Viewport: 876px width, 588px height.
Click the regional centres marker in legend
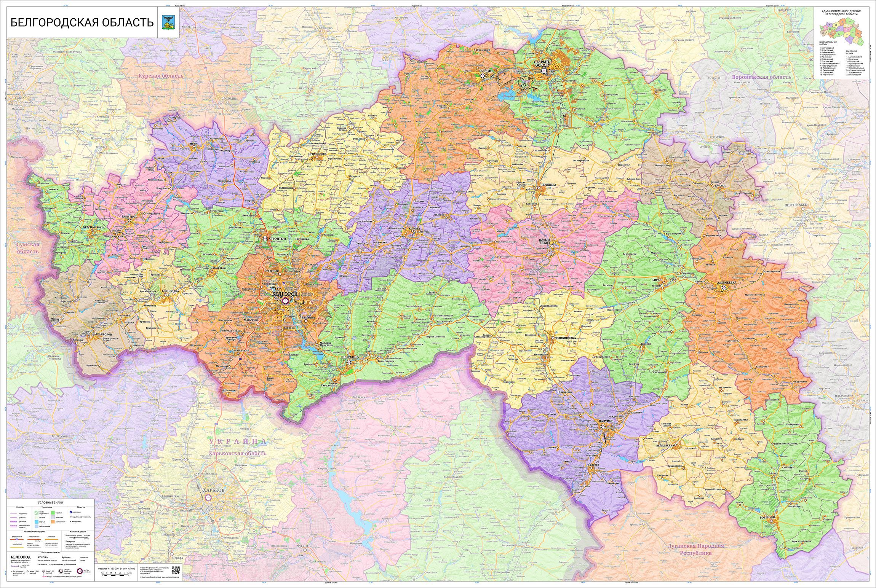click(x=80, y=571)
